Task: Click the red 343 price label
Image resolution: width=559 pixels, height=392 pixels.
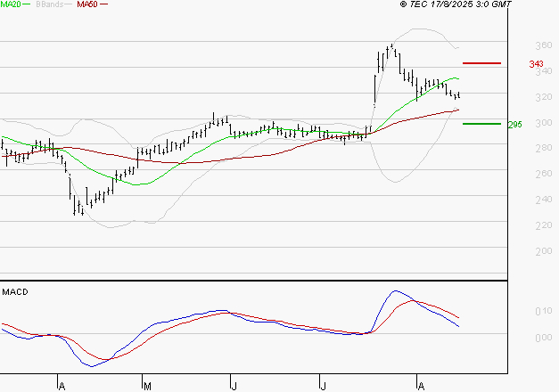Action: point(536,64)
